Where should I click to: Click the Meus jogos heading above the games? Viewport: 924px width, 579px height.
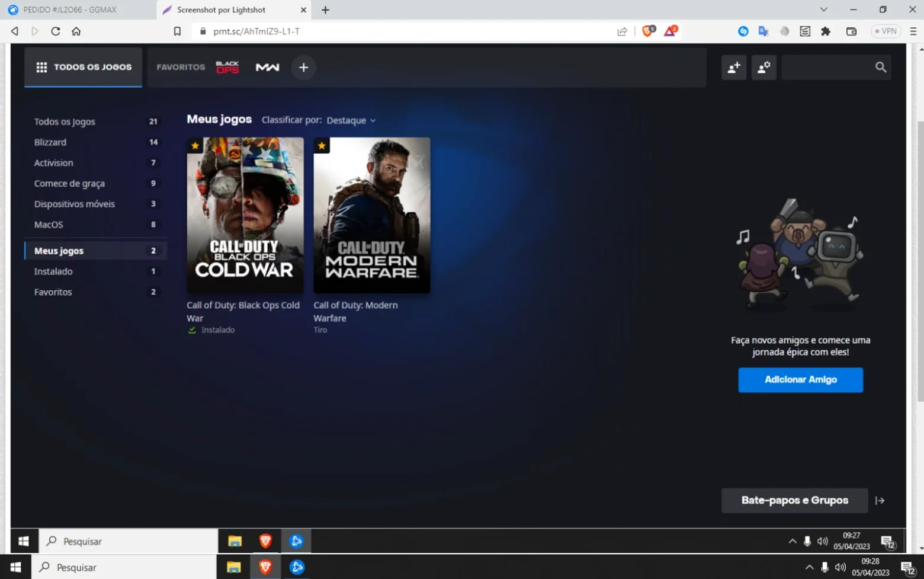pyautogui.click(x=219, y=119)
